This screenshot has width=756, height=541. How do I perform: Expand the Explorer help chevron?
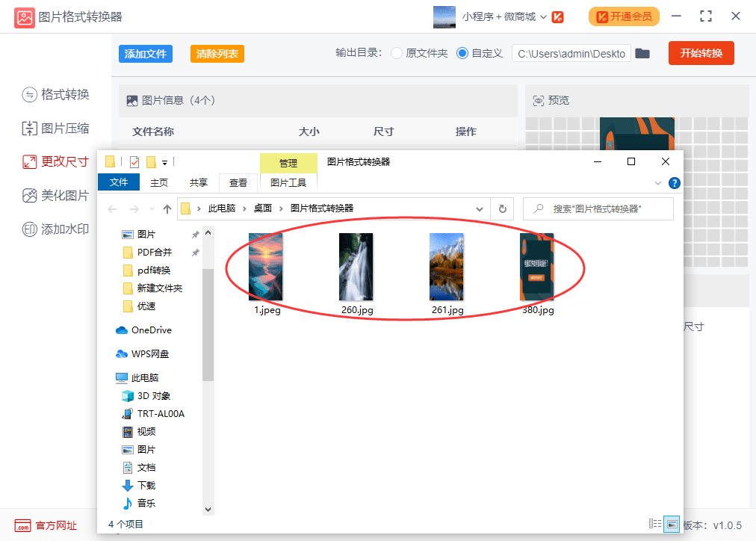tap(658, 182)
